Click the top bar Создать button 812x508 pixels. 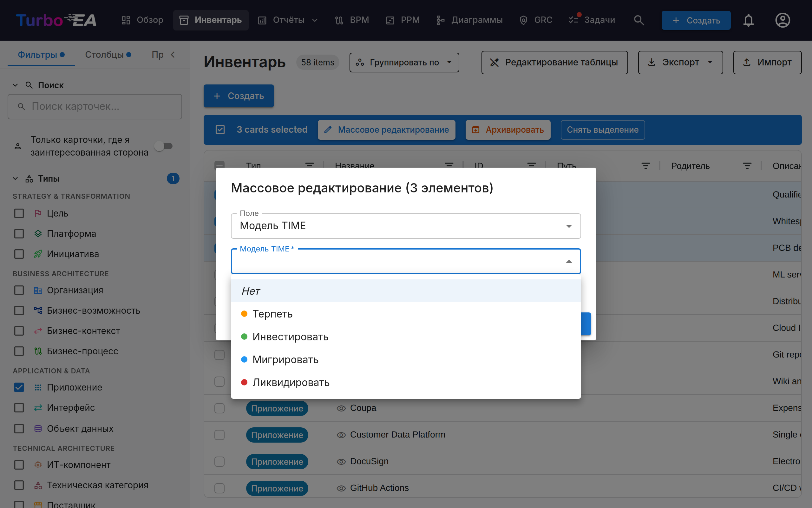click(x=696, y=20)
